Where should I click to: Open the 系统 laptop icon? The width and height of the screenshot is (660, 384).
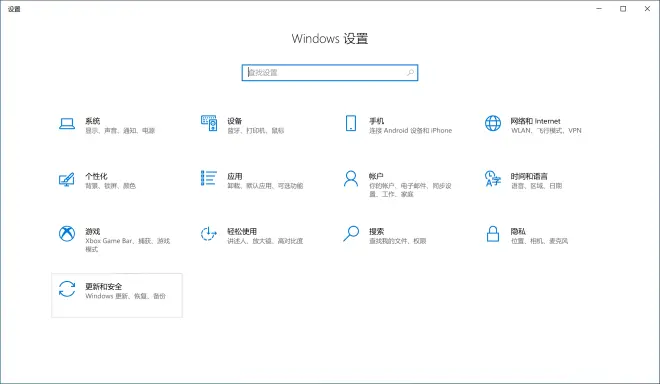click(67, 123)
